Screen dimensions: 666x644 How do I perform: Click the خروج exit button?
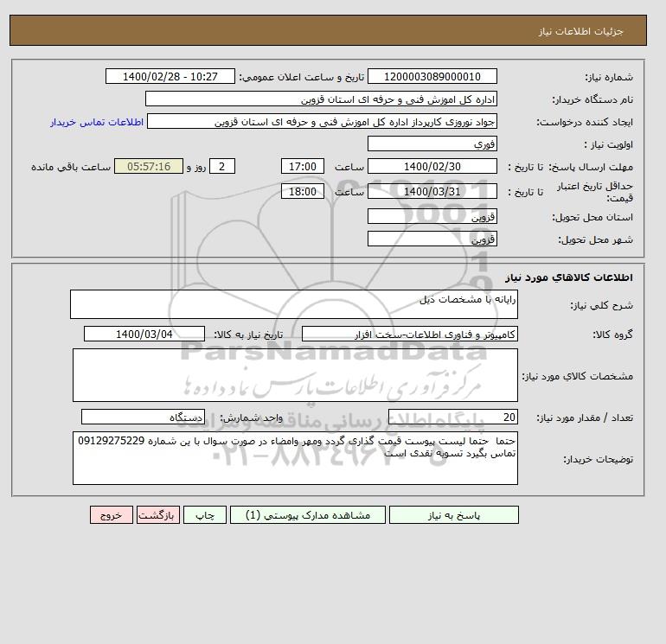112,515
